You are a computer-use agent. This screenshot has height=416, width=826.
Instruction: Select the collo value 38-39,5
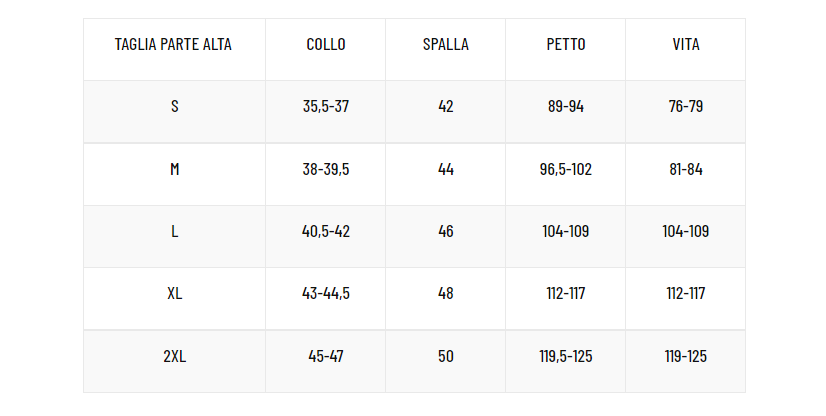pos(326,169)
